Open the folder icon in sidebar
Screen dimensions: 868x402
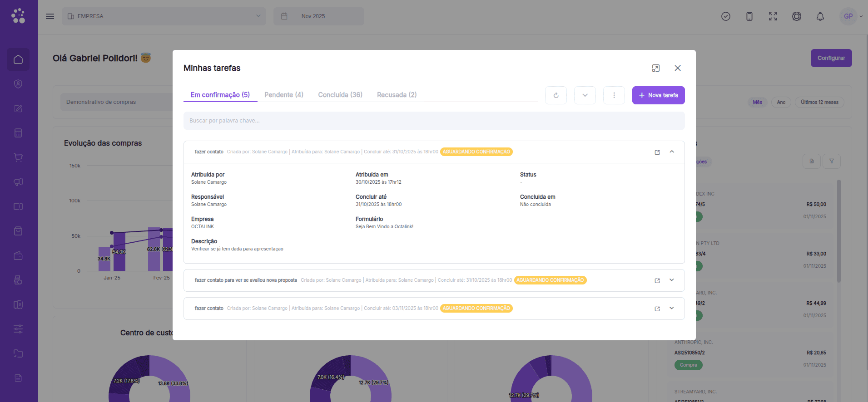tap(18, 353)
